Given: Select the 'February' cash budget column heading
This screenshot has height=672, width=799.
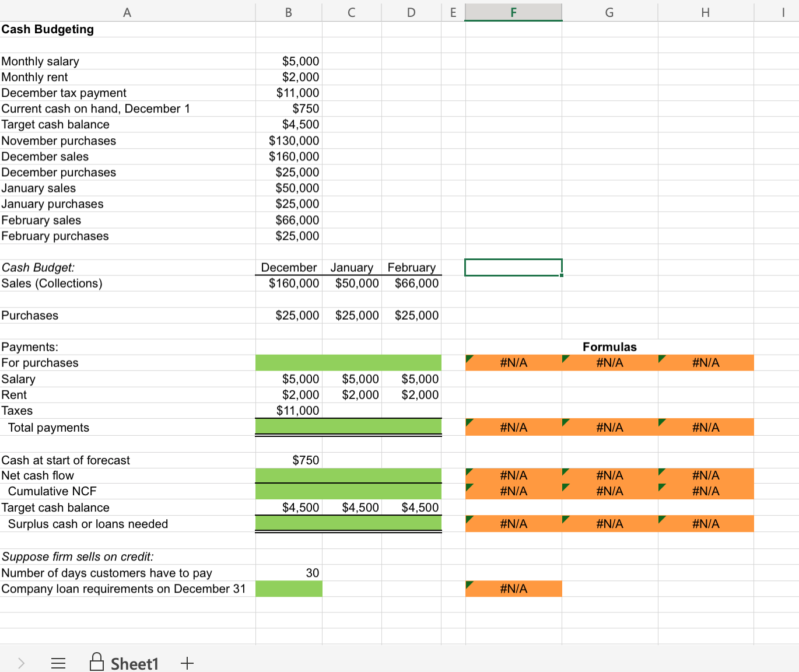Looking at the screenshot, I should pos(412,267).
